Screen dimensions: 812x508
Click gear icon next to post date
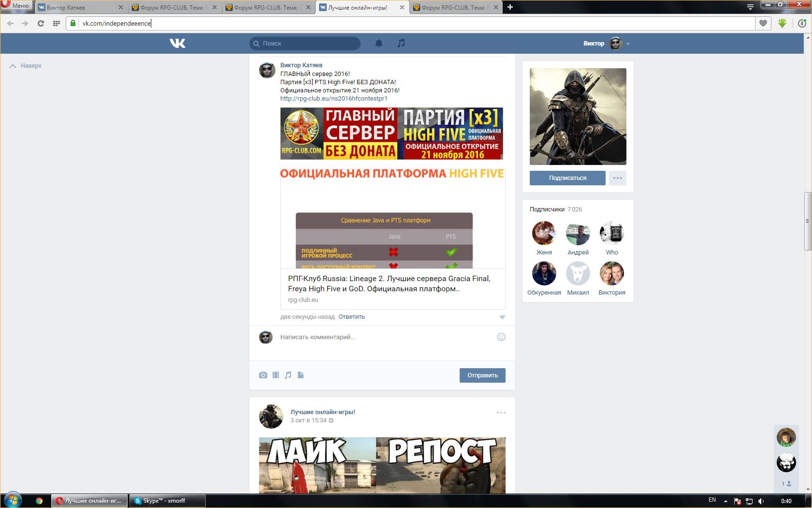pos(331,420)
